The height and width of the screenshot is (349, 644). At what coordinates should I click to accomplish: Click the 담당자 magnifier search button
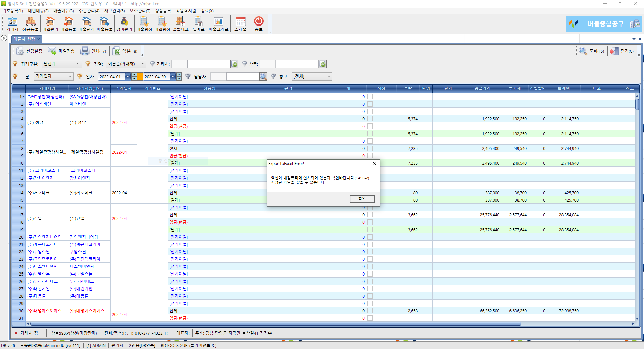(x=263, y=77)
